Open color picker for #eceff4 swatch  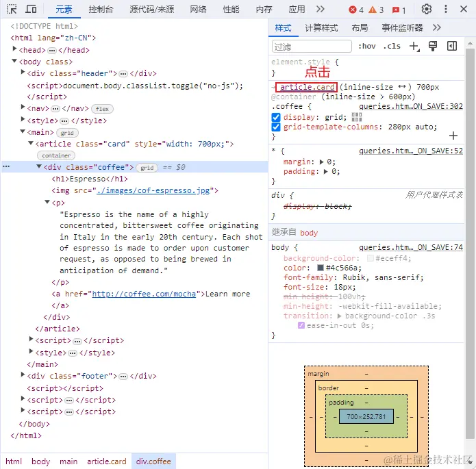click(x=370, y=258)
